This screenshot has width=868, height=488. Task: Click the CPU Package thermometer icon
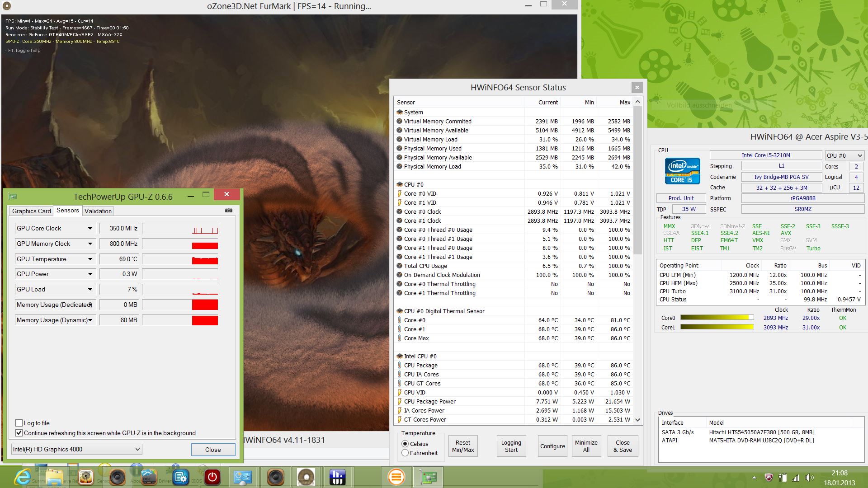click(x=399, y=365)
